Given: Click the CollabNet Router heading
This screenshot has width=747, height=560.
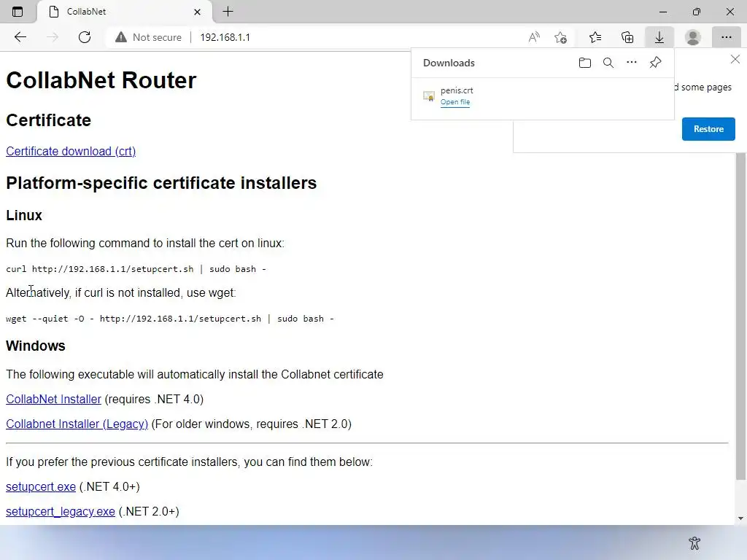Looking at the screenshot, I should [x=101, y=80].
